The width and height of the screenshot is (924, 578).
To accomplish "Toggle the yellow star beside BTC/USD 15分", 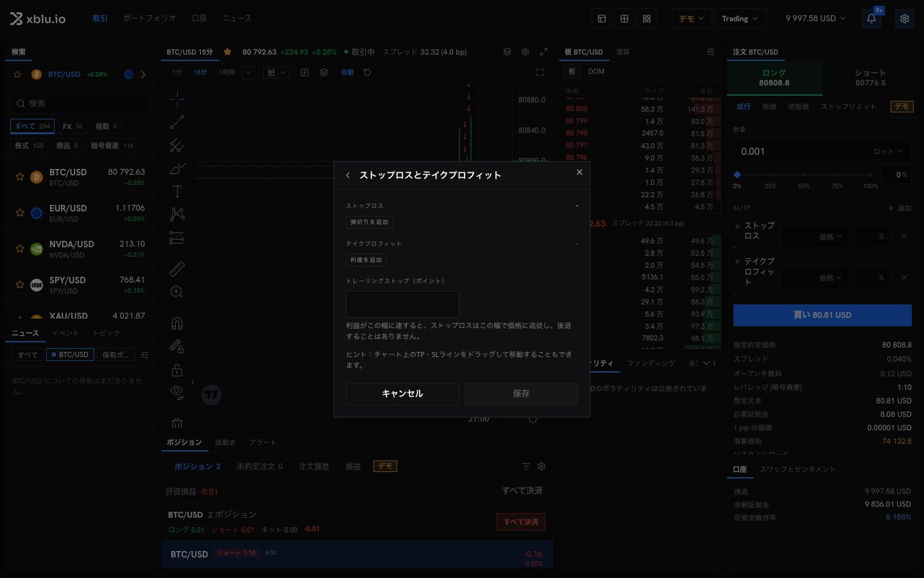I will [227, 52].
